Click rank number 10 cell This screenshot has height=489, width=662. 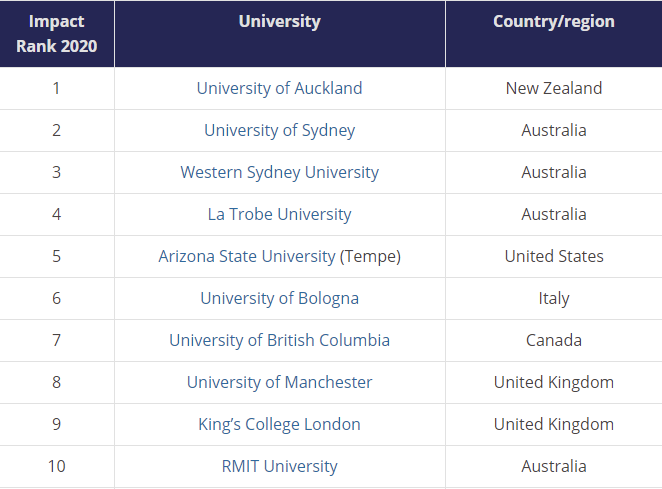tap(57, 466)
